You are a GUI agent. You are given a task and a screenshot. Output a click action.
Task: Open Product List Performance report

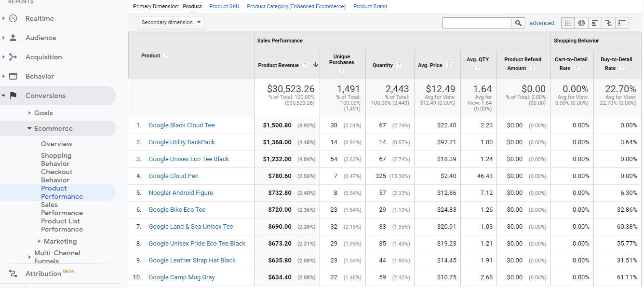coord(62,225)
